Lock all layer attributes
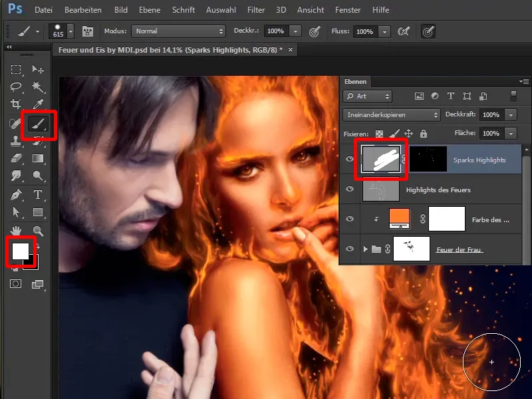Screen dimensions: 532x399 pos(424,134)
